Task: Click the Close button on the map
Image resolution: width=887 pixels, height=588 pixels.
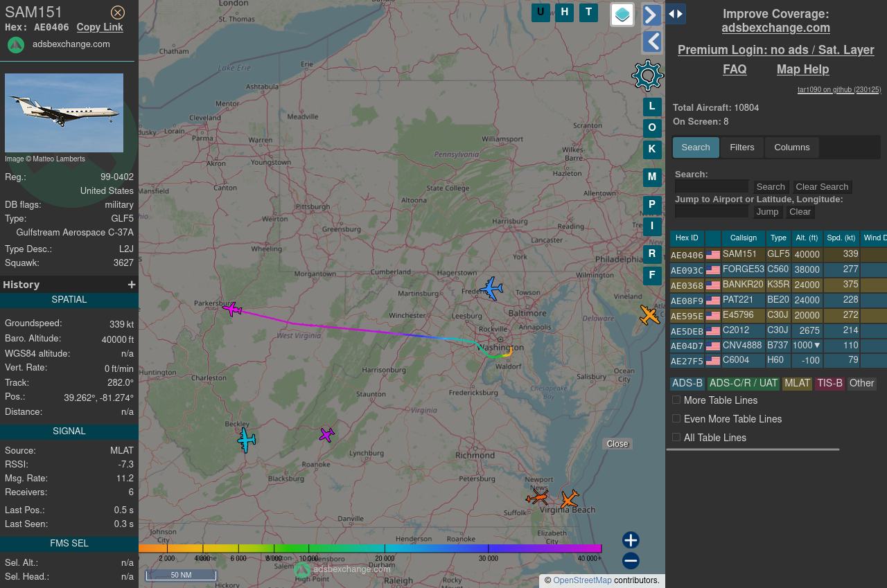Action: 617,444
